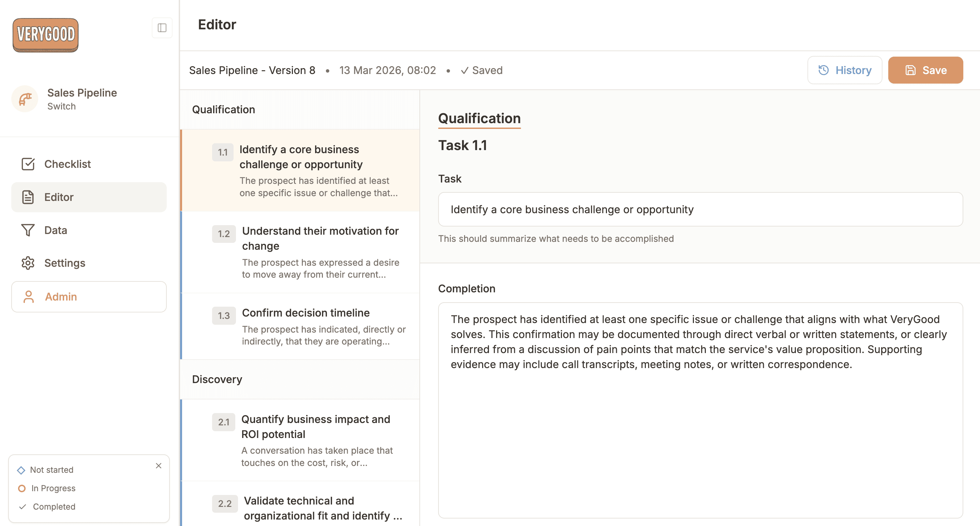The height and width of the screenshot is (526, 980).
Task: Click the Checklist checkbox icon
Action: (28, 164)
